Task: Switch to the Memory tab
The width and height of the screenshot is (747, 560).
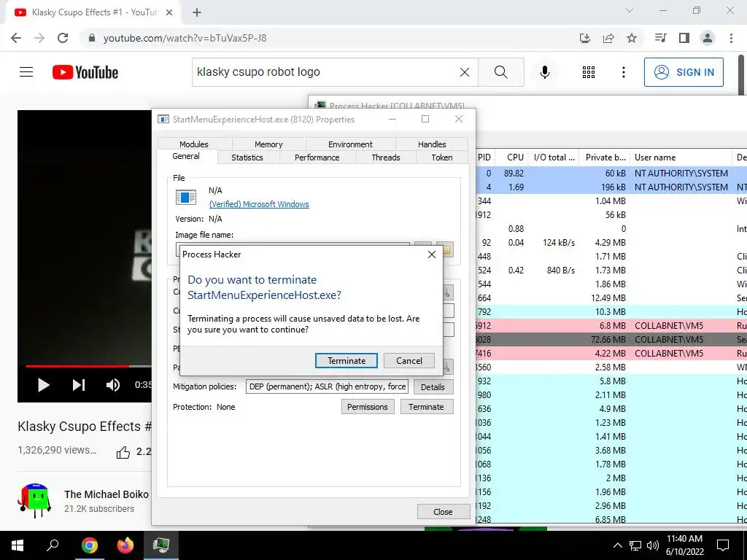Action: tap(268, 144)
